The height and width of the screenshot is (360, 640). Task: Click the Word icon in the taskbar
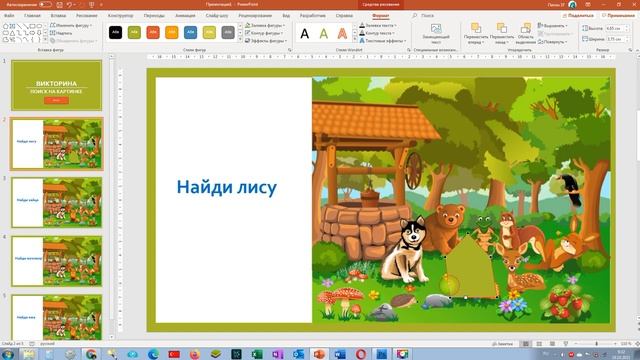pyautogui.click(x=340, y=354)
